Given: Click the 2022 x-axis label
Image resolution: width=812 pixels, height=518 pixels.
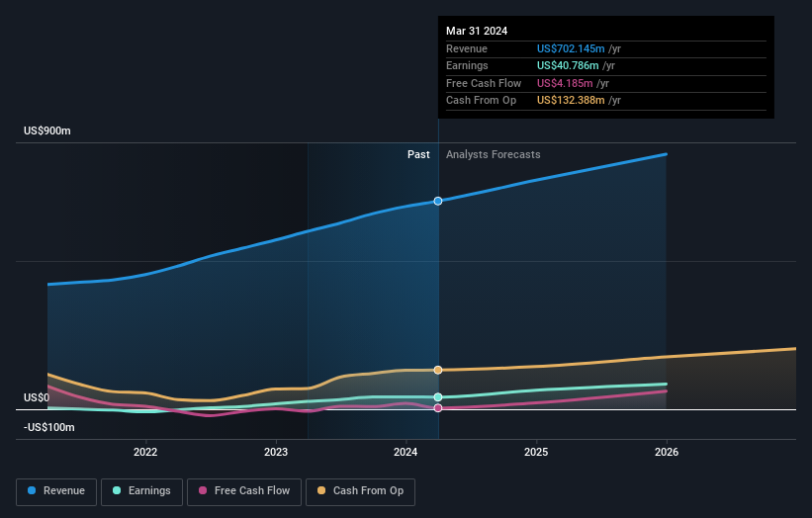Looking at the screenshot, I should (x=145, y=452).
